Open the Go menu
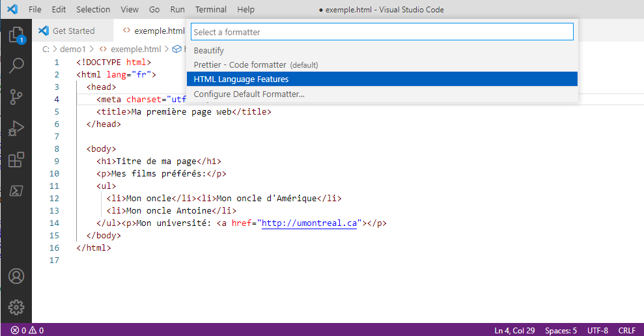The height and width of the screenshot is (336, 644). point(154,10)
